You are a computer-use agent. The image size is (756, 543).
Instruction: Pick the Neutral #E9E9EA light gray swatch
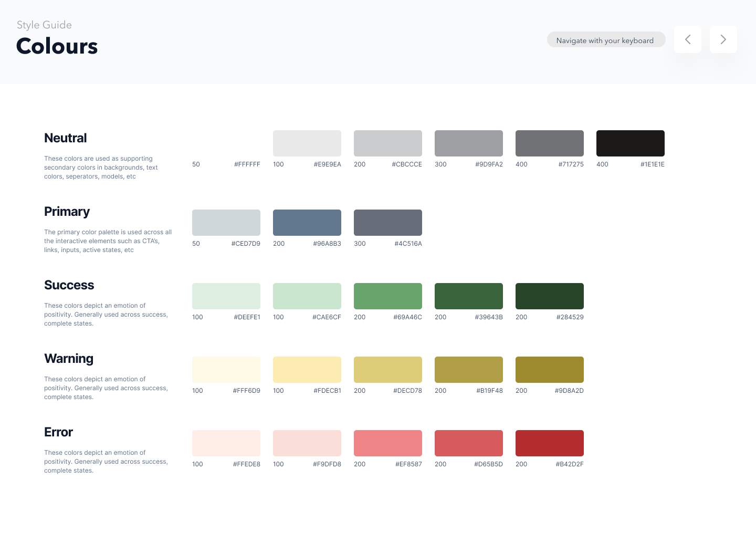pyautogui.click(x=307, y=143)
